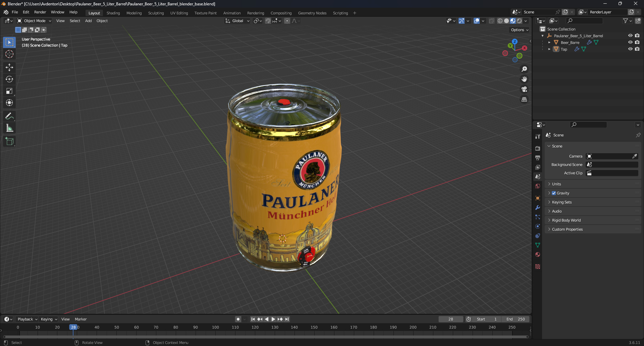The image size is (644, 346).
Task: Switch to the UV Editing workspace tab
Action: pos(179,13)
